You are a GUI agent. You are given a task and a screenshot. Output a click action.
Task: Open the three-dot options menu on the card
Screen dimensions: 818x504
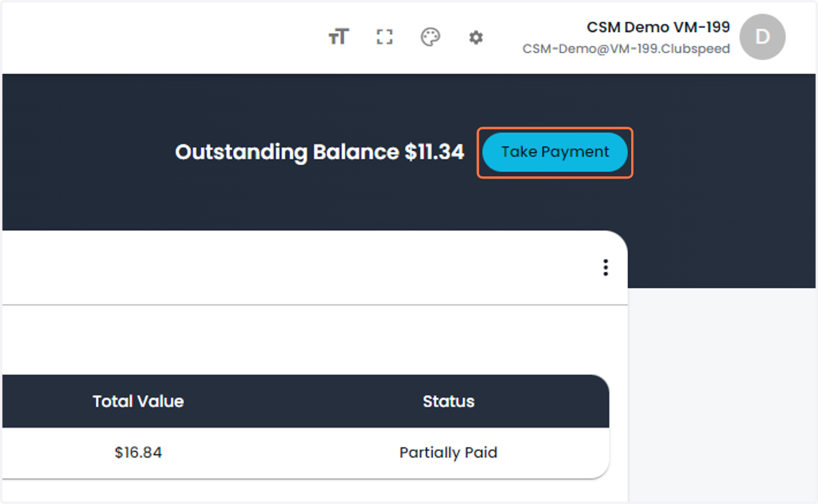(605, 268)
